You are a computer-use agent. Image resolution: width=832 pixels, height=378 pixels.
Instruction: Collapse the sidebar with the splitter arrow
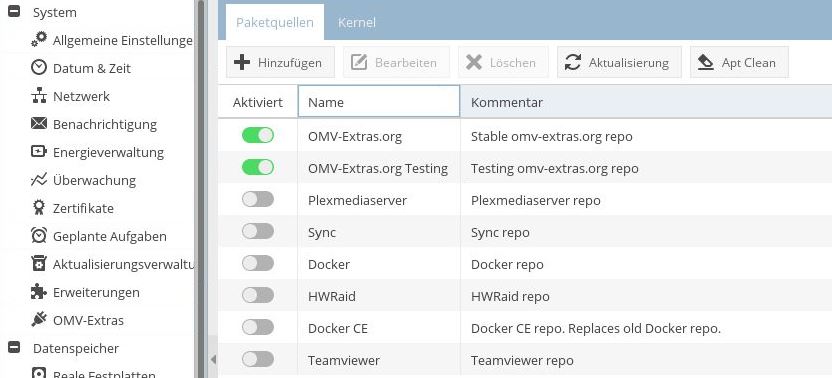coord(213,359)
